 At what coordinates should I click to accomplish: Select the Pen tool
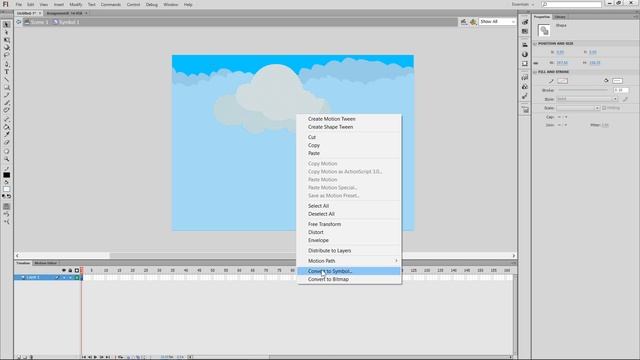coord(7,64)
